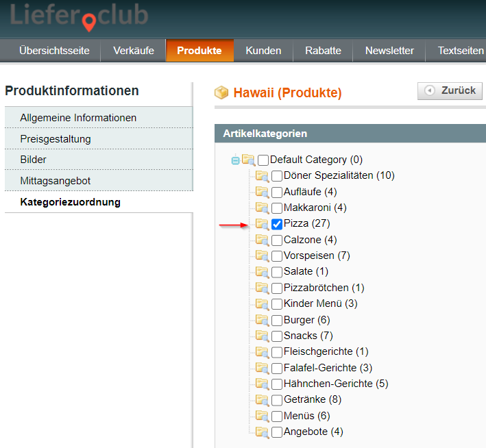486x448 pixels.
Task: Enable the Pizzabrötchen (1) checkbox
Action: (277, 288)
